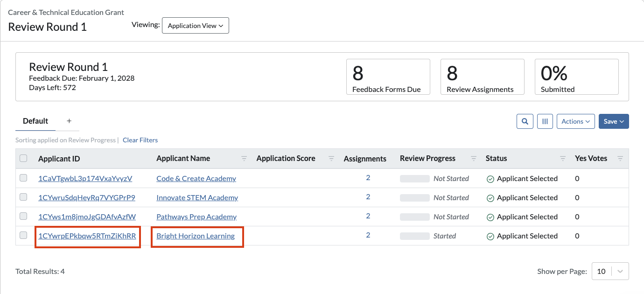Add a new view tab with plus icon
This screenshot has height=294, width=644.
pos(69,121)
